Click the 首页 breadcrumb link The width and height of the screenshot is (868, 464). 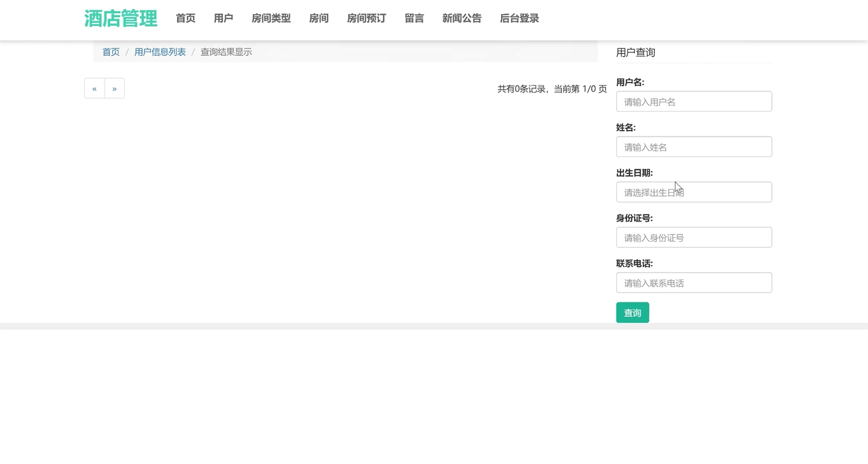click(111, 52)
